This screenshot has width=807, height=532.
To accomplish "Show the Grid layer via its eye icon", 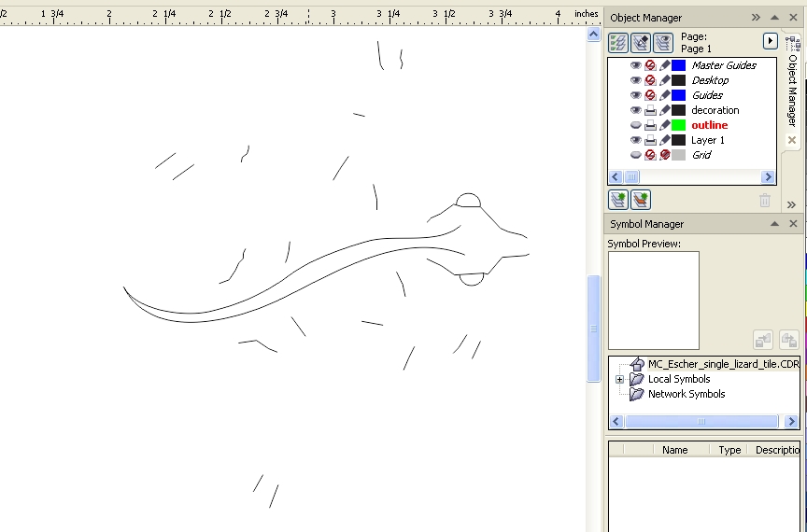I will 636,155.
